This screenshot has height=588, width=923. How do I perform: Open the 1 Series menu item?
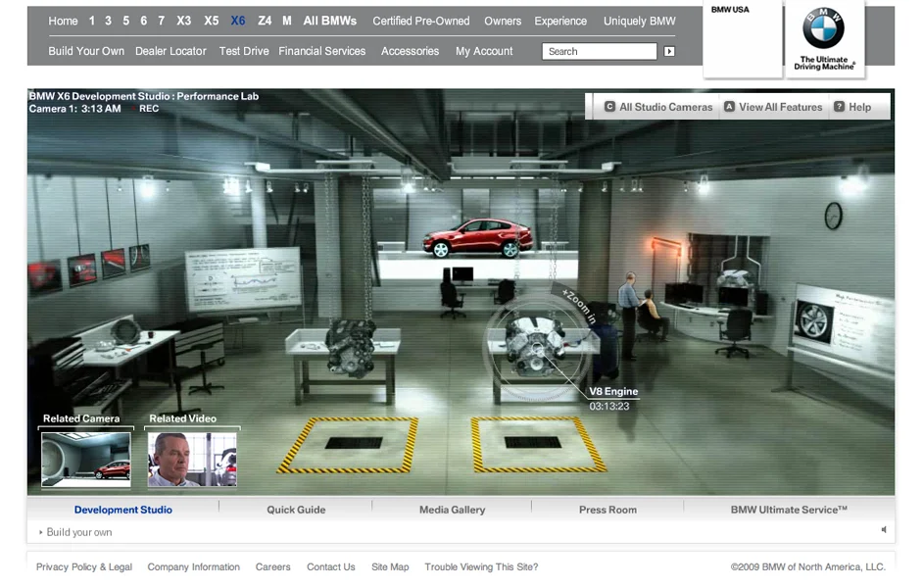(92, 22)
